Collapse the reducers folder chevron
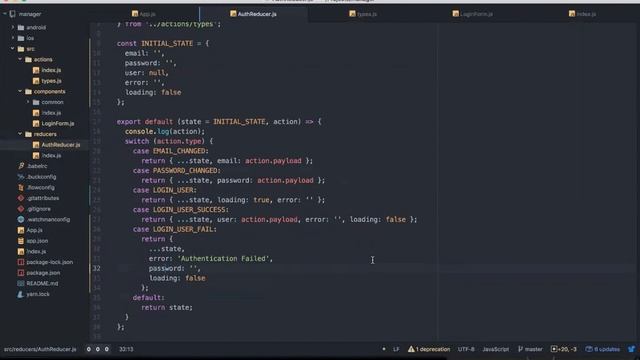This screenshot has height=360, width=640. point(20,134)
